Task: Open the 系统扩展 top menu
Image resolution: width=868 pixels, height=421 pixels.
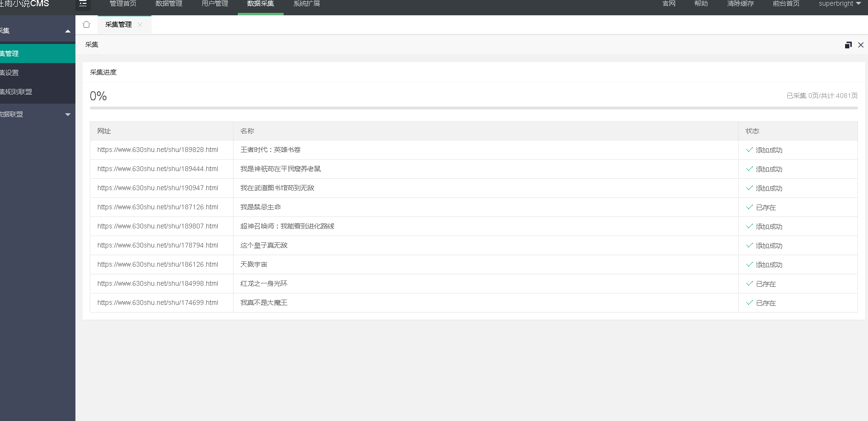Action: (x=307, y=4)
